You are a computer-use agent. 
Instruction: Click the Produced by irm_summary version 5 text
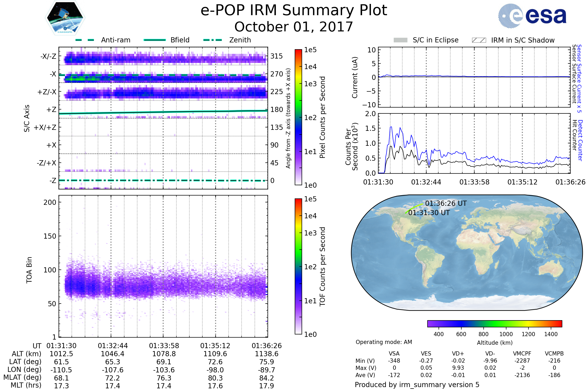coord(417,385)
